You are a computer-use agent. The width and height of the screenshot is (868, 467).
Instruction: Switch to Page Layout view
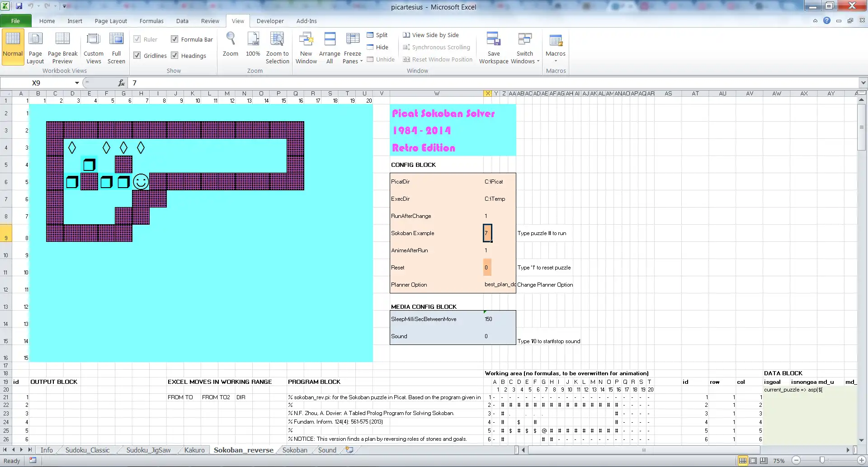pyautogui.click(x=35, y=47)
